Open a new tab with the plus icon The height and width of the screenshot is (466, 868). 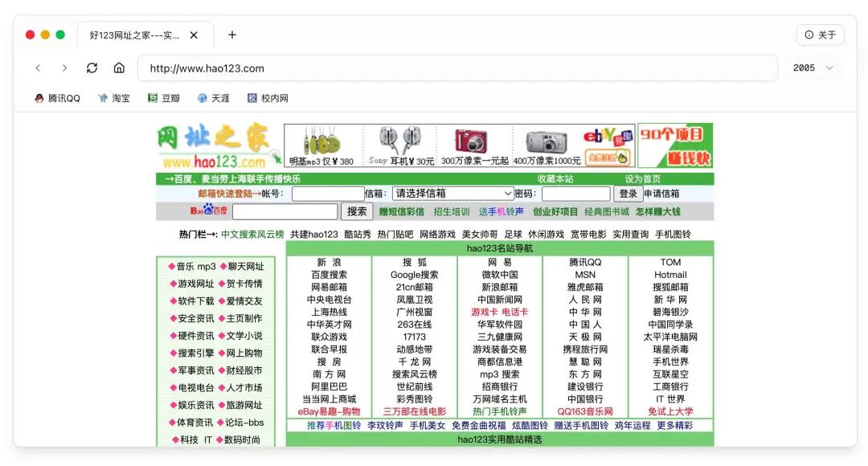232,35
